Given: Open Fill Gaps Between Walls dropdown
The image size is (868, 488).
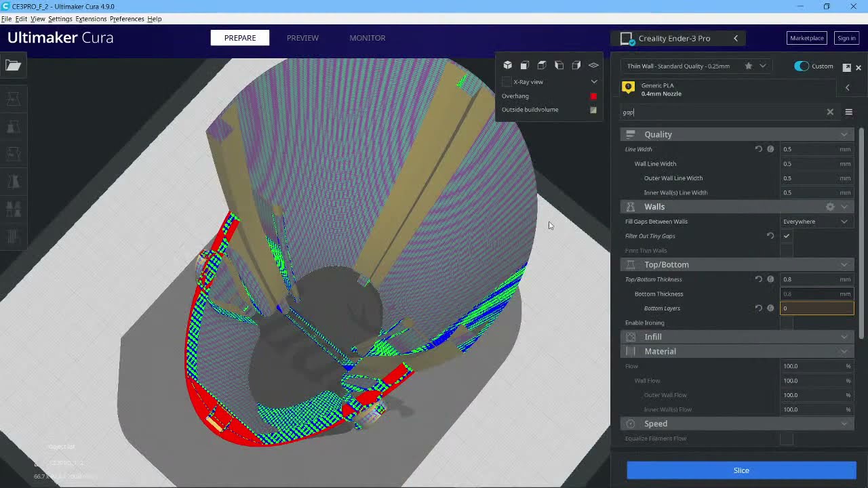Looking at the screenshot, I should pyautogui.click(x=816, y=222).
